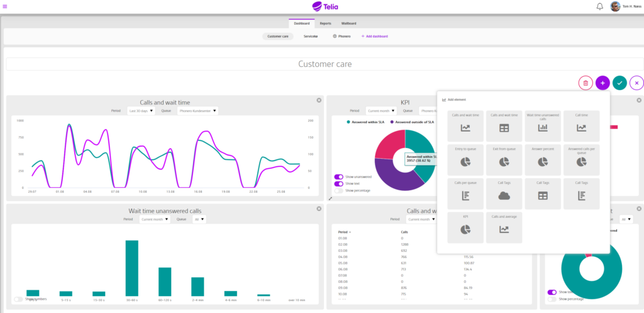Expand the Queue All dropdown in Wait time panel

tap(199, 219)
